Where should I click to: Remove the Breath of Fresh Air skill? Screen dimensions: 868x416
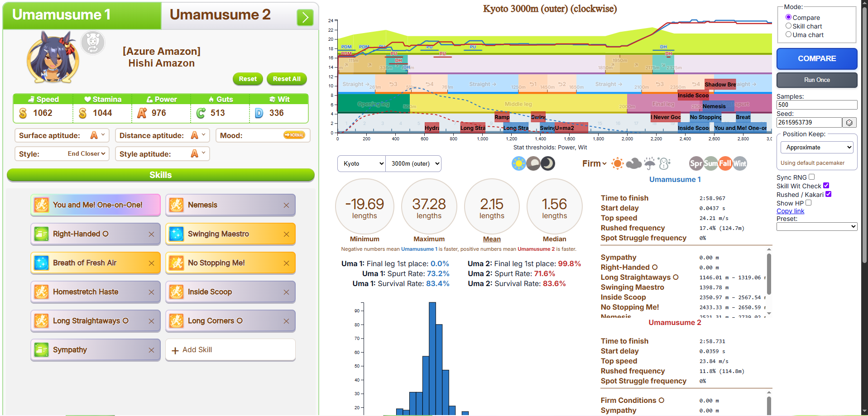click(x=151, y=263)
